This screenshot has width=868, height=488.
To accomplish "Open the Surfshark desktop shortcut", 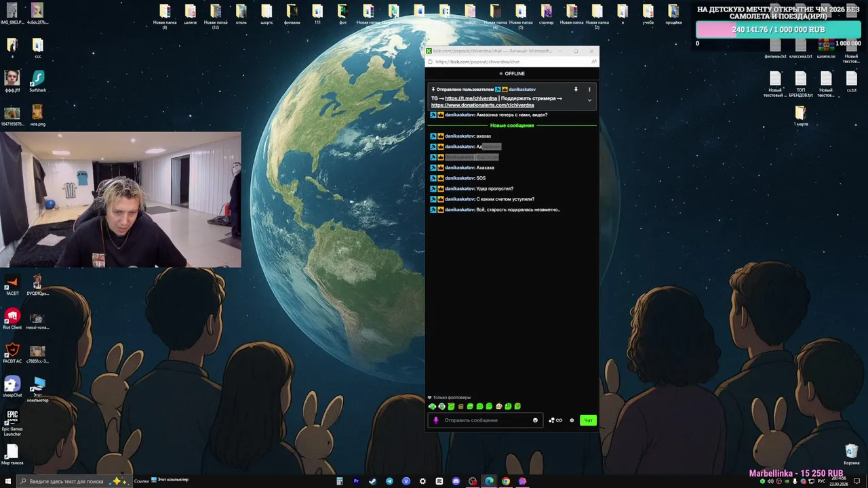I will [x=37, y=82].
